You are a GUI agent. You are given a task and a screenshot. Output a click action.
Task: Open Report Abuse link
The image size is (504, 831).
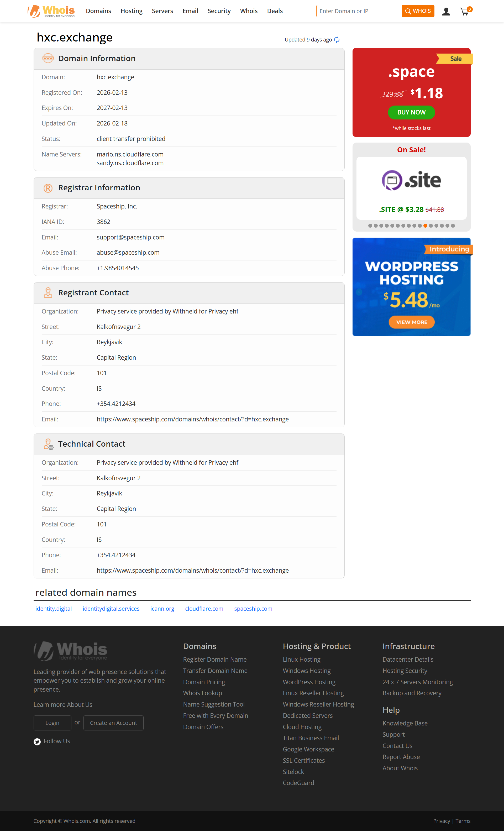click(401, 757)
